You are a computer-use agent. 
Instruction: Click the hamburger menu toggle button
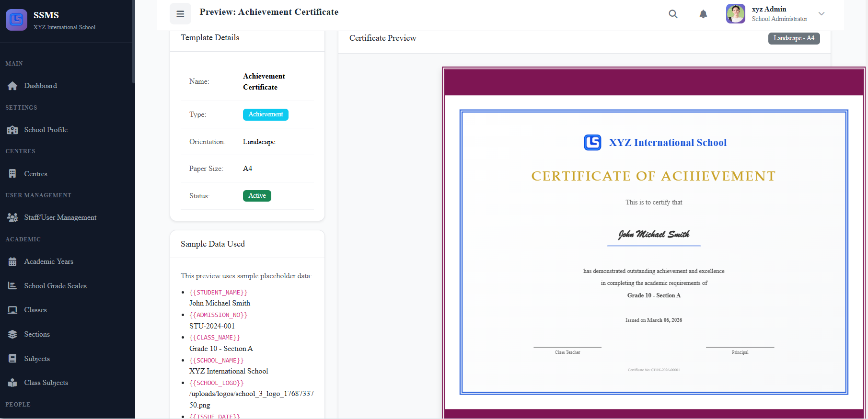coord(180,14)
